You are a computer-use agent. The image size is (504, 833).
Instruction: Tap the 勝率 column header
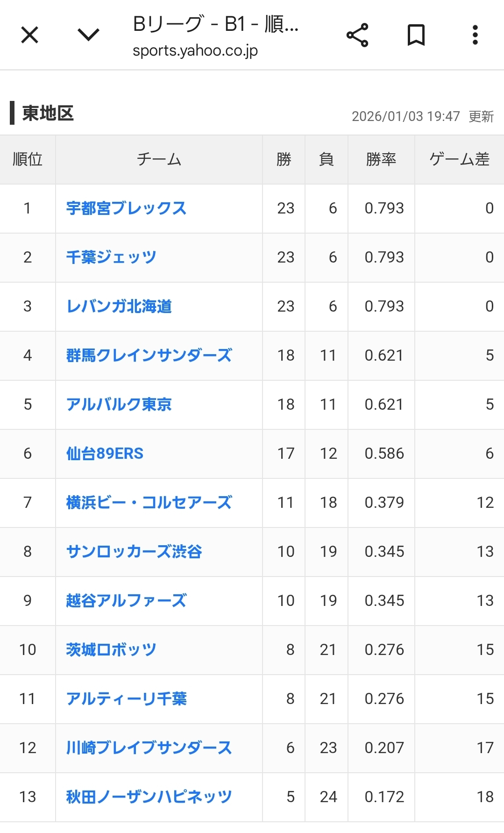(381, 160)
